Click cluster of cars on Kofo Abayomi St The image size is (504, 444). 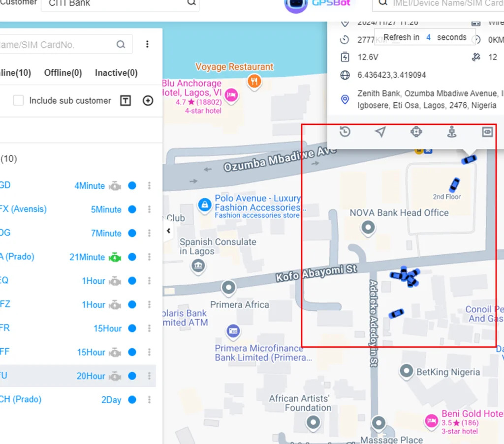pyautogui.click(x=406, y=276)
